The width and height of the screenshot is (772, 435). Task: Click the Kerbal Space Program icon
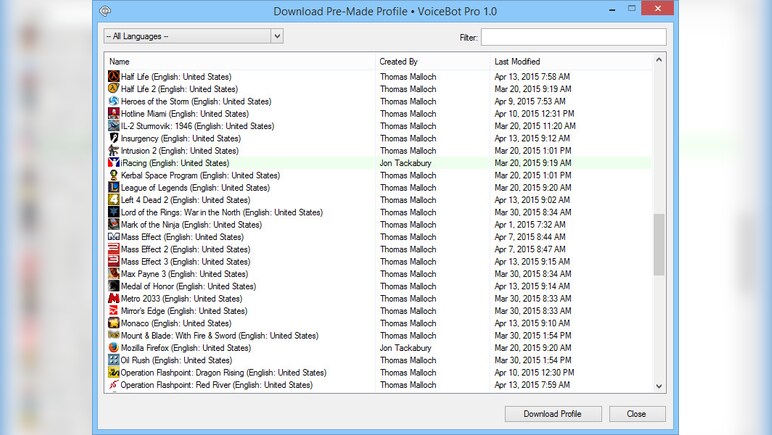114,175
